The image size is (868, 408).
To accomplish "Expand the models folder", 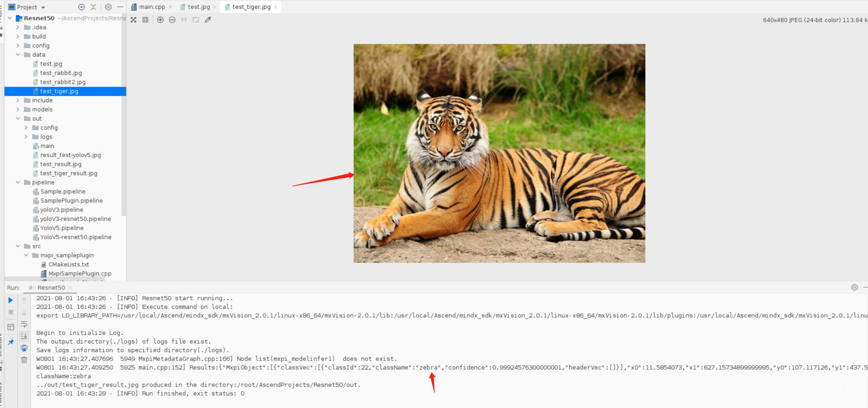I will (18, 109).
